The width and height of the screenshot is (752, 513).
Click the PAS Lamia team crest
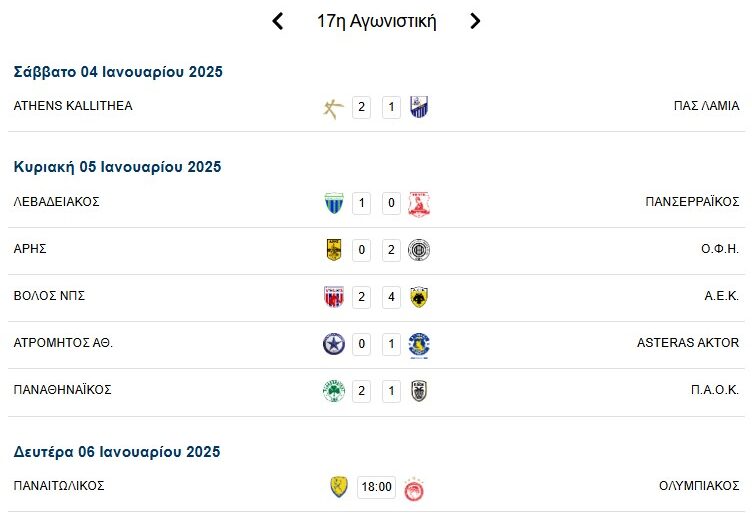tap(419, 108)
